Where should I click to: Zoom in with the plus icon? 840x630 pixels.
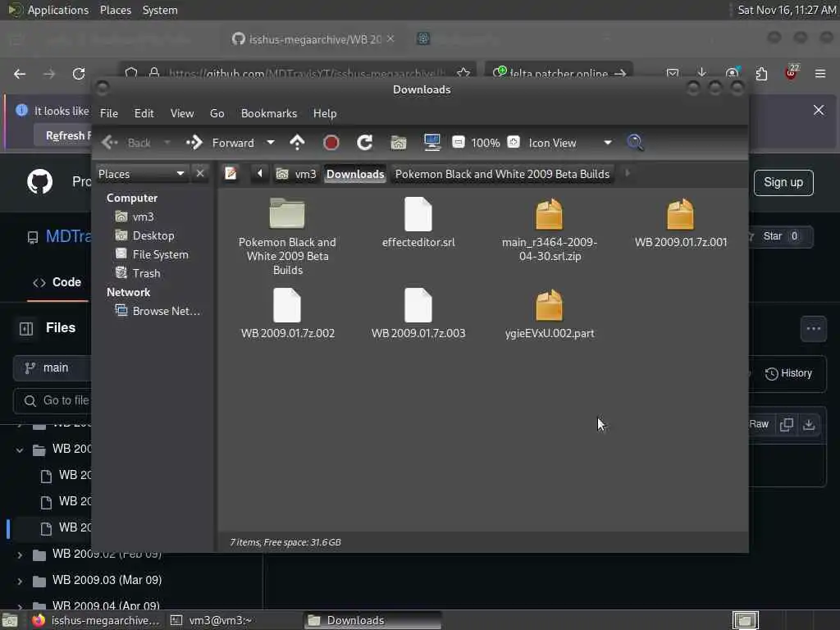pos(514,143)
